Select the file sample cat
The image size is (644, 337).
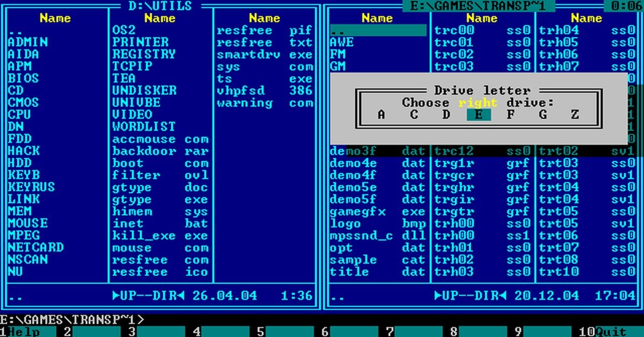point(378,260)
